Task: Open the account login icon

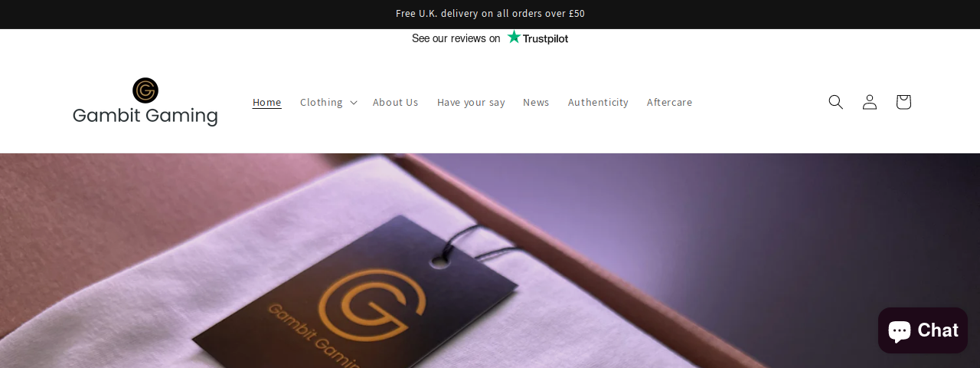Action: point(869,102)
